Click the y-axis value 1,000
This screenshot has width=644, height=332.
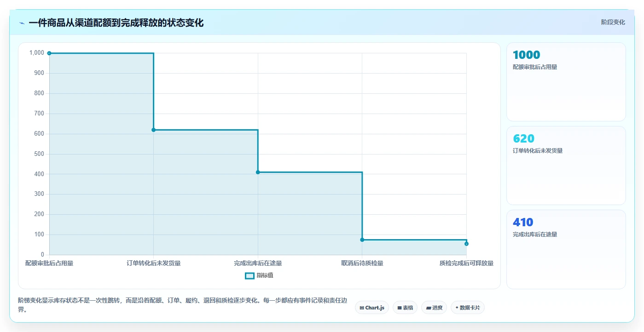(37, 53)
